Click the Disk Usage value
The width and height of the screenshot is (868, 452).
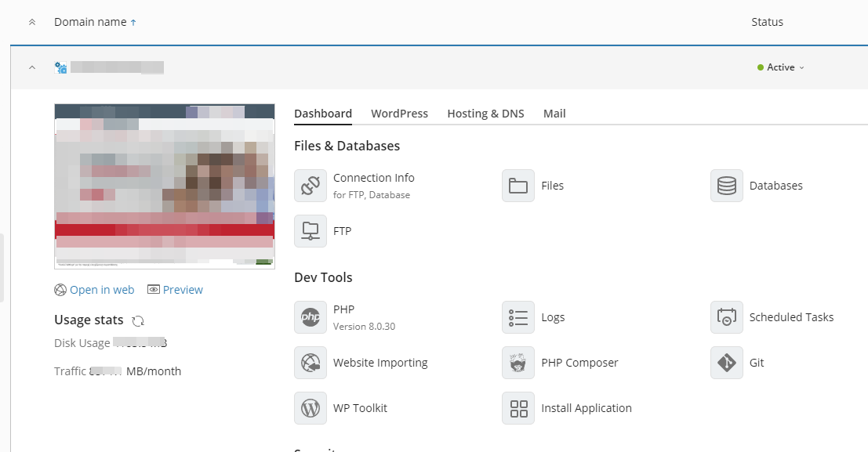[140, 343]
